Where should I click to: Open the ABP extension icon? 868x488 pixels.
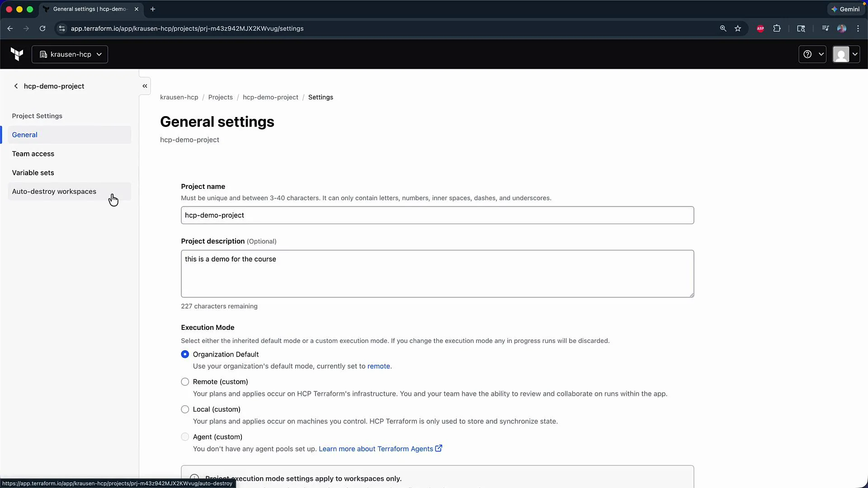click(760, 28)
